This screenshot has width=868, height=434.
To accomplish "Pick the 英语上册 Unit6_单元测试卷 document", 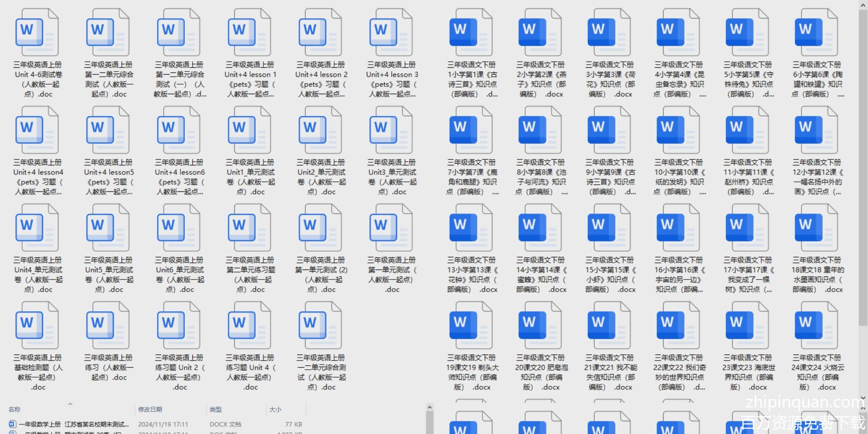I will coord(178,227).
